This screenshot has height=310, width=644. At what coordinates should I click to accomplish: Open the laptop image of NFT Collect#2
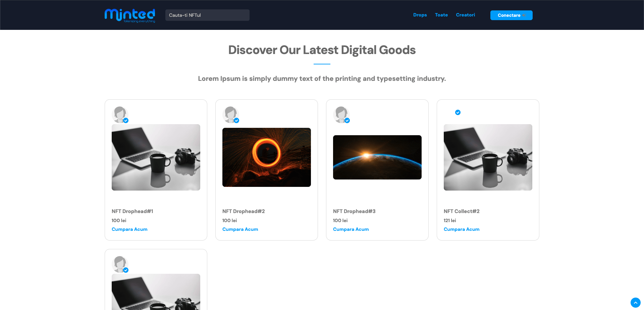coord(488,157)
